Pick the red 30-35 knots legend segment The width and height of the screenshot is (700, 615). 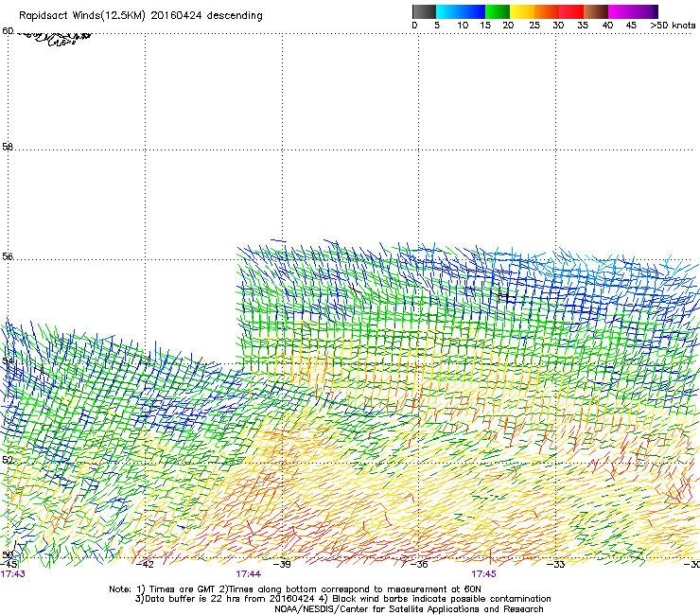point(571,11)
